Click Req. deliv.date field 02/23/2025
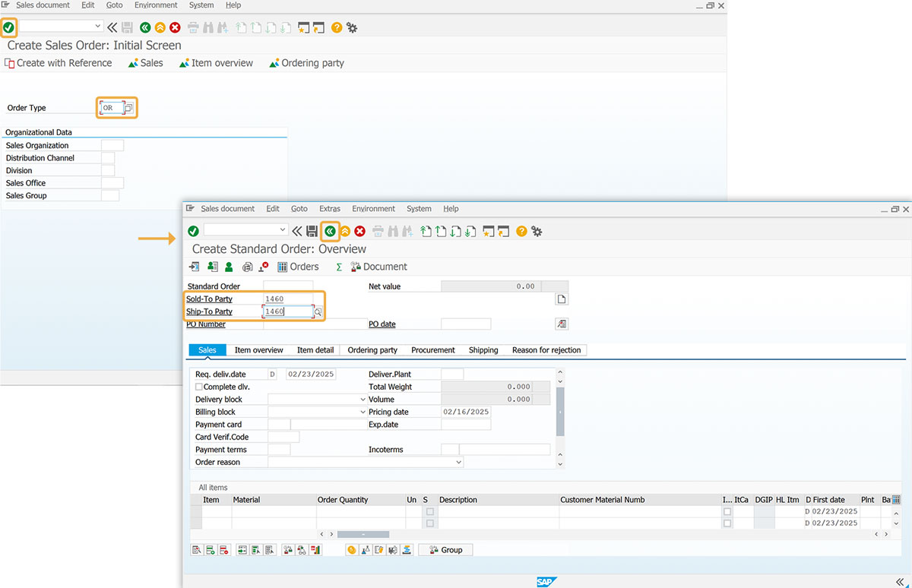This screenshot has width=912, height=588. point(311,375)
